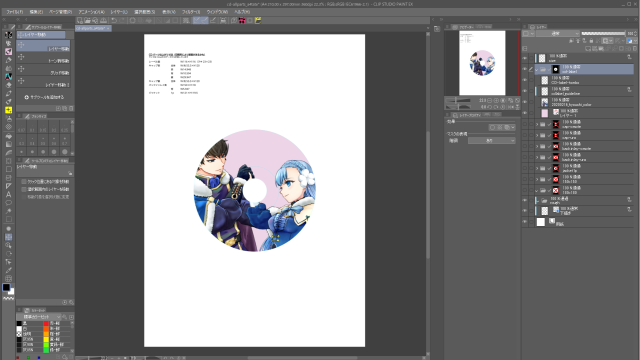Viewport: 640px width, 360px height.
Task: Open the ファイル menu
Action: point(15,12)
